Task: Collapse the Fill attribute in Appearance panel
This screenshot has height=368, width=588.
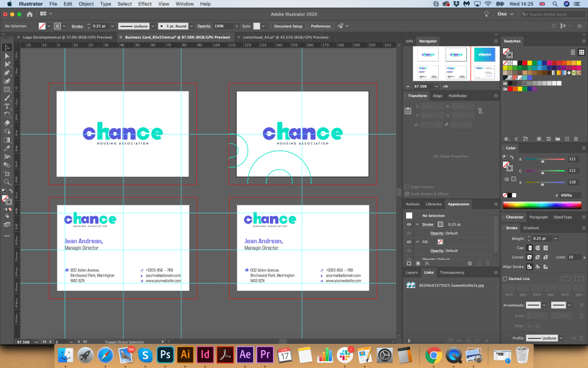Action: [417, 242]
